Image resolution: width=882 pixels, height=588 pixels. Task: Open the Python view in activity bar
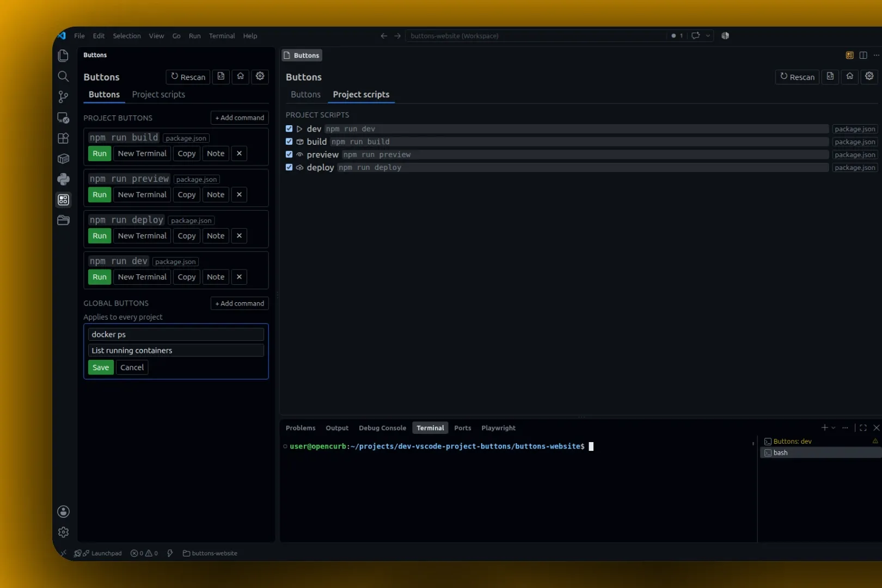tap(63, 179)
